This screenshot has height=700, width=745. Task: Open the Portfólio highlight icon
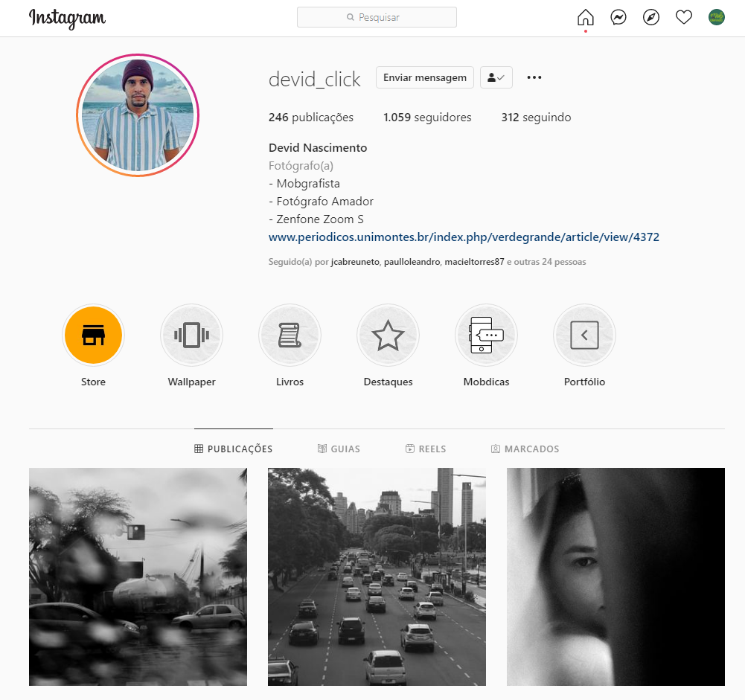tap(584, 335)
